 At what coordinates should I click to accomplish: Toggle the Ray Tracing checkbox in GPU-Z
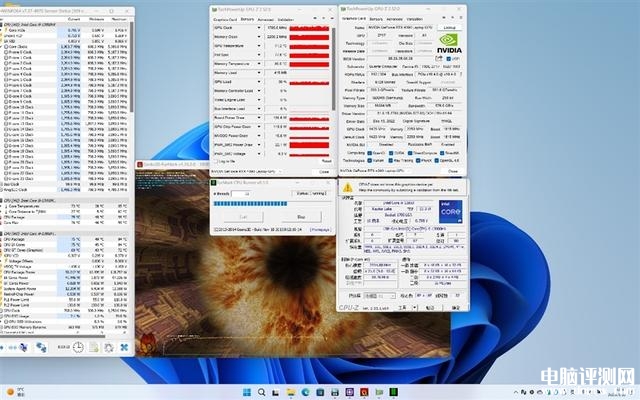pyautogui.click(x=391, y=160)
